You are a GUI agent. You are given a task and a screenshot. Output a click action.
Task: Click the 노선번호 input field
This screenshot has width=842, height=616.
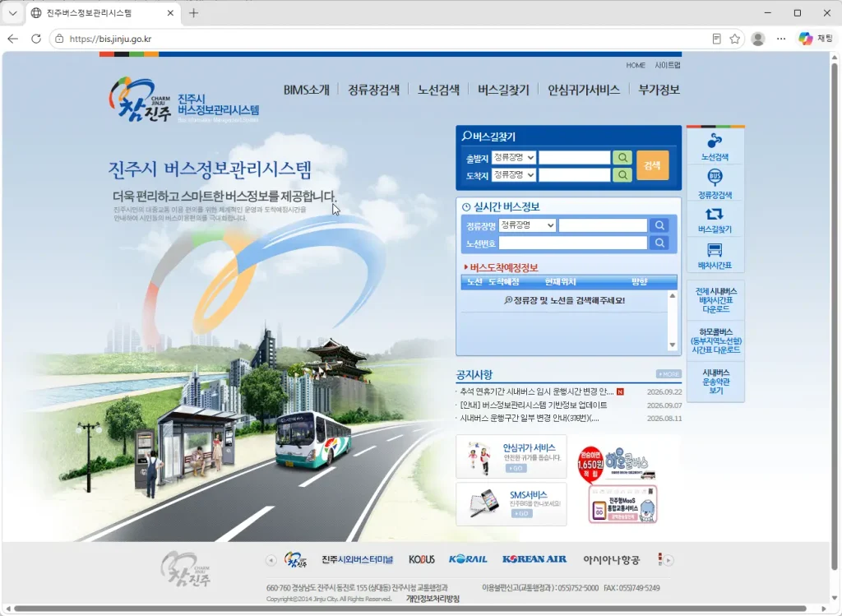click(573, 243)
